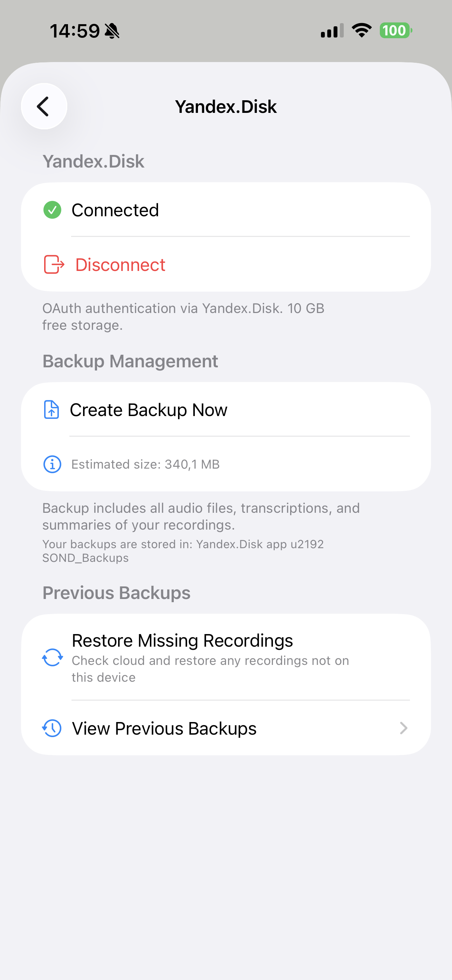Tap the 14:59 clock in status bar
Viewport: 452px width, 980px height.
click(x=75, y=31)
